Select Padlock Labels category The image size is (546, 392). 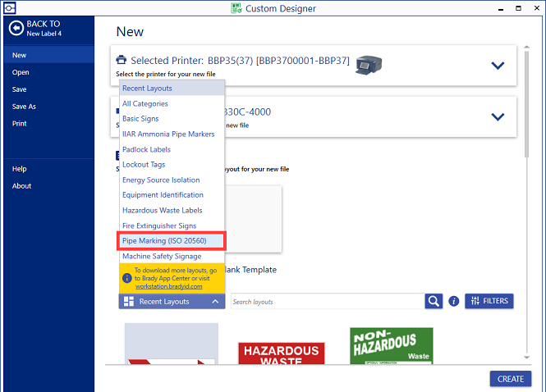tap(172, 149)
